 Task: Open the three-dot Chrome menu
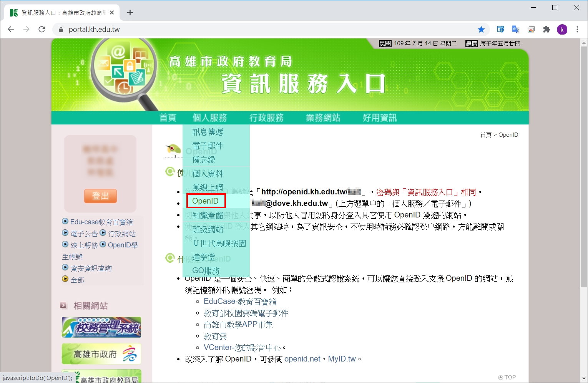click(x=577, y=29)
